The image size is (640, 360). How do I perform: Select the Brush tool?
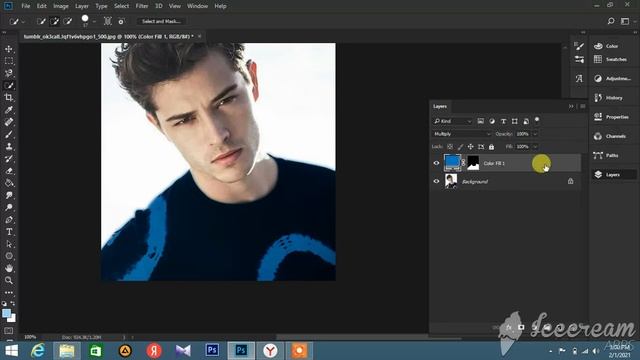point(9,134)
